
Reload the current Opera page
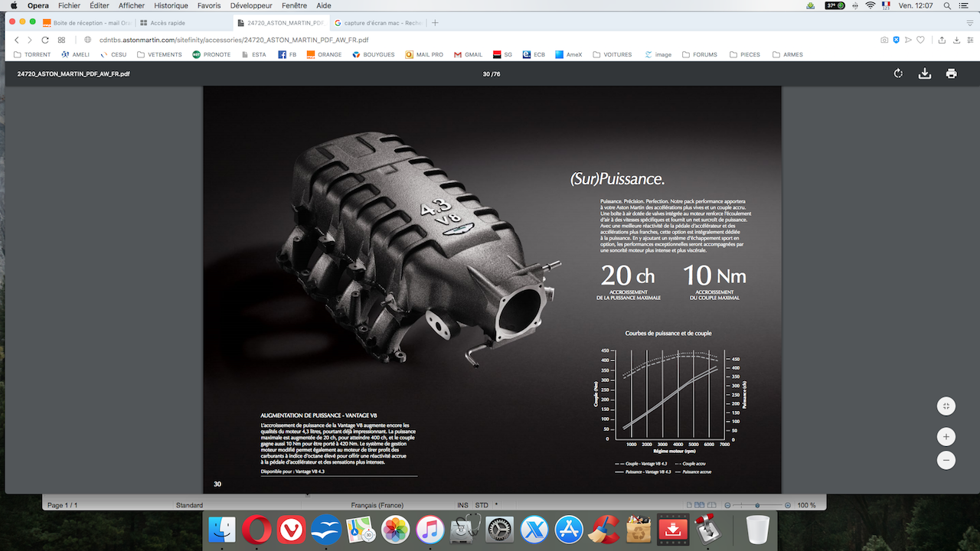click(45, 40)
